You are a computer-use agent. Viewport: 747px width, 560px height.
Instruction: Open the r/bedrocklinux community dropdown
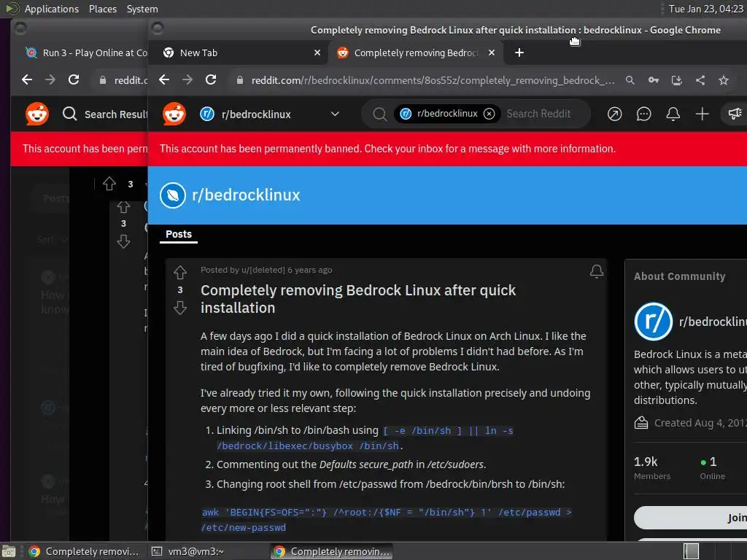pyautogui.click(x=335, y=114)
